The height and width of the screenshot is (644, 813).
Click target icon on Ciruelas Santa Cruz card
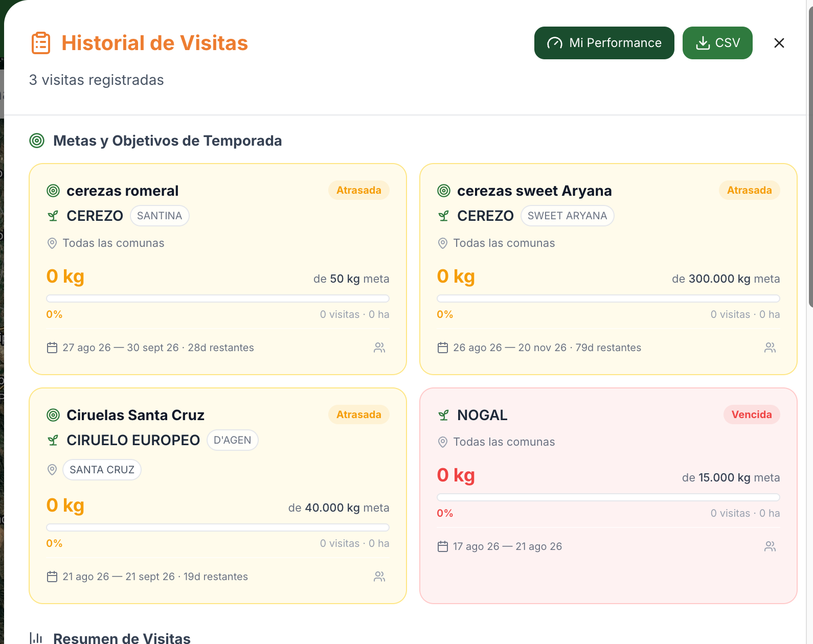click(53, 415)
